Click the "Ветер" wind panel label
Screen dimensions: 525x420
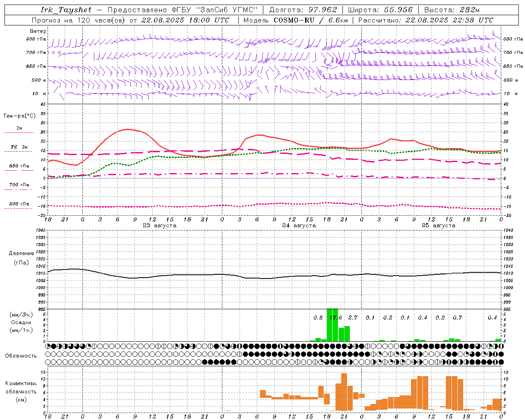click(x=38, y=31)
